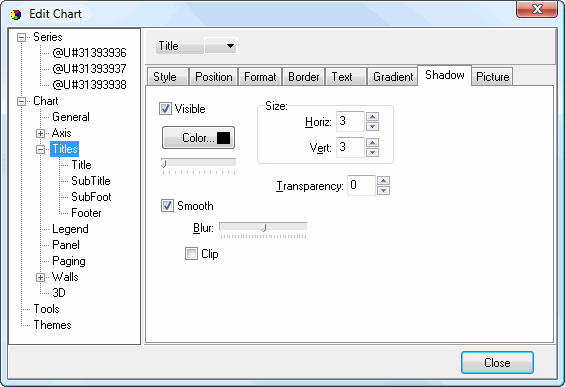The height and width of the screenshot is (387, 565).
Task: Expand the Axis tree node
Action: [x=40, y=133]
